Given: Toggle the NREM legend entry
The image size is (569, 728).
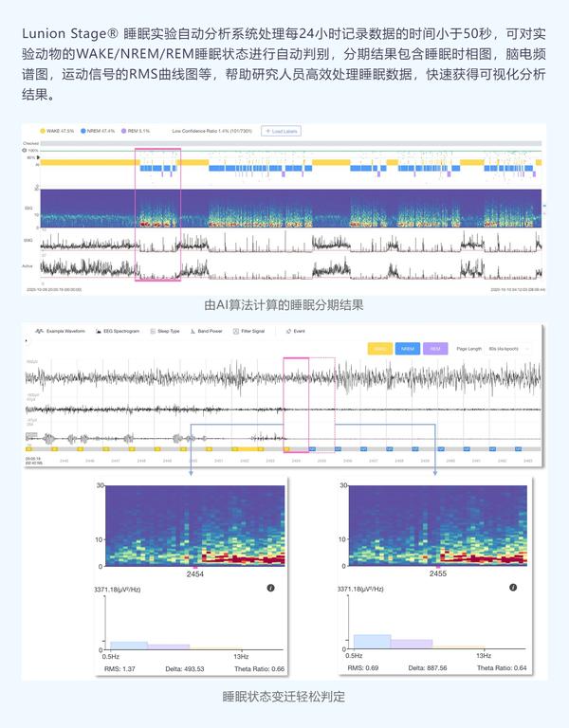Looking at the screenshot, I should [98, 131].
